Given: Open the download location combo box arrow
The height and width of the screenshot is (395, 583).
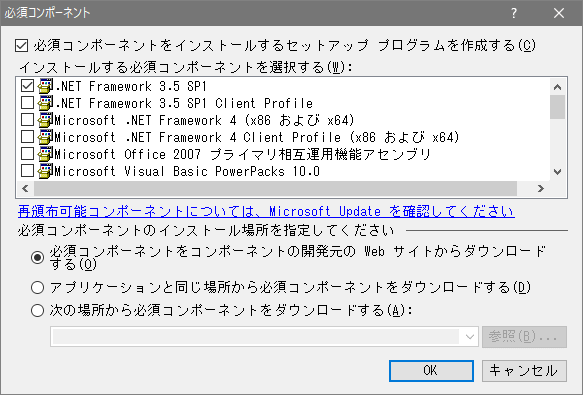Looking at the screenshot, I should coord(470,337).
